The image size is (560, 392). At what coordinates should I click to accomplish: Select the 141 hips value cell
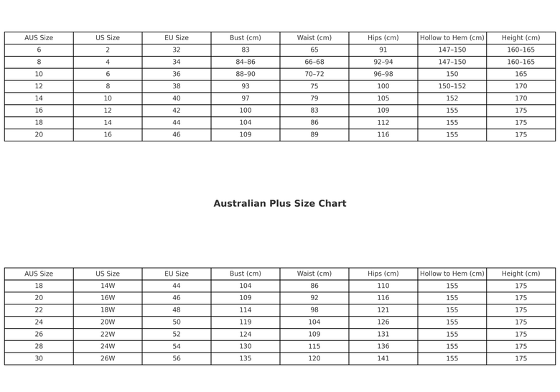tap(383, 358)
